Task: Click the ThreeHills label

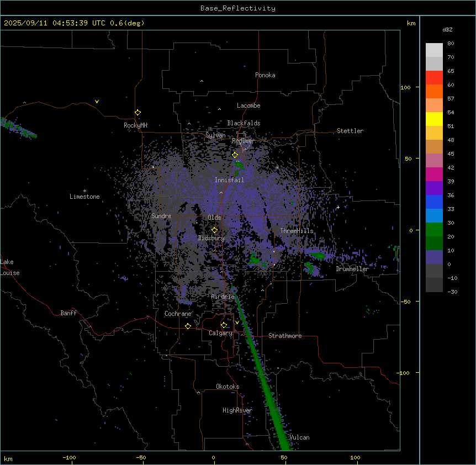Action: [x=297, y=231]
